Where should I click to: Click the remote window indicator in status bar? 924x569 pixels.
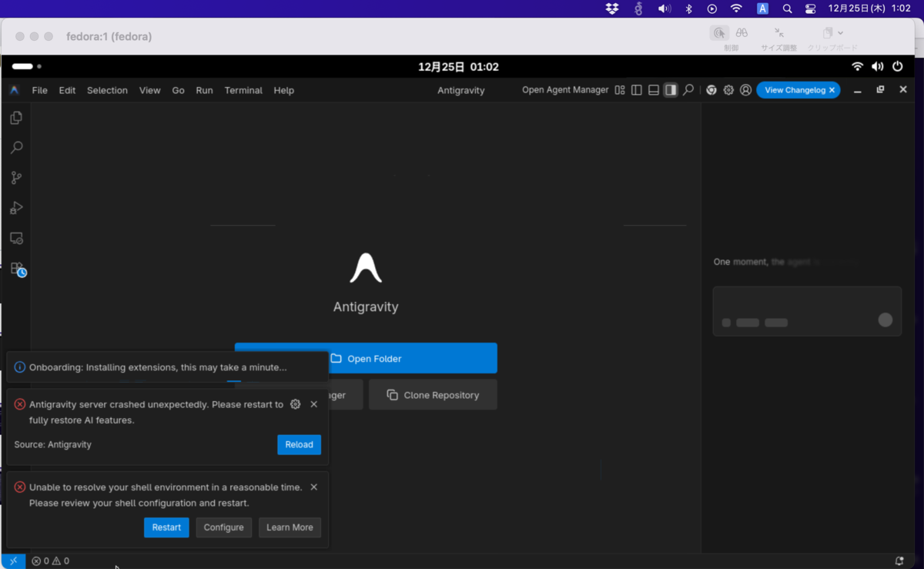[13, 561]
